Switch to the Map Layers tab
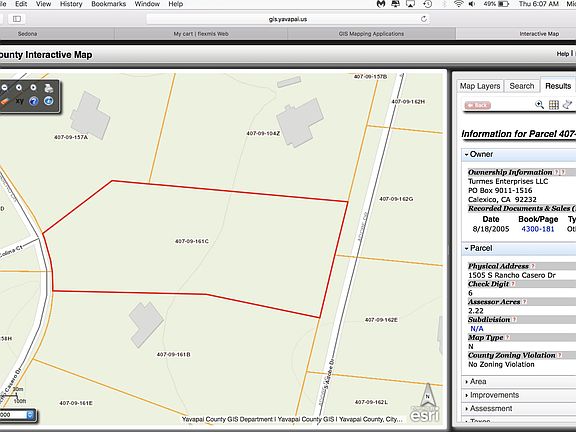Screen dimensions: 576x432 (x=480, y=86)
